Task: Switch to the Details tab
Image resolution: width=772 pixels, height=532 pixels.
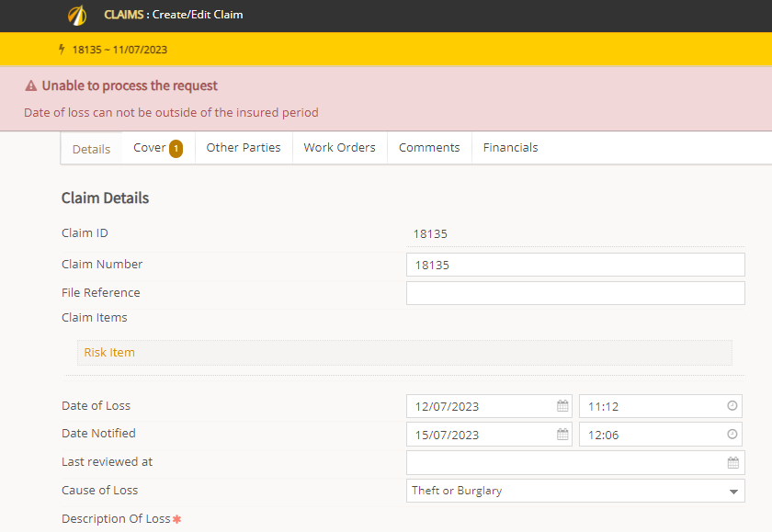Action: (x=91, y=149)
